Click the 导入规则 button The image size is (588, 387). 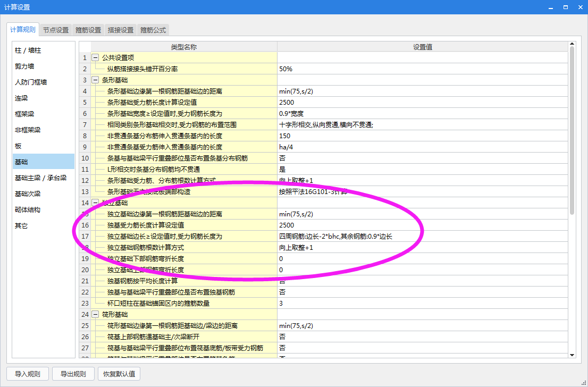pos(27,374)
